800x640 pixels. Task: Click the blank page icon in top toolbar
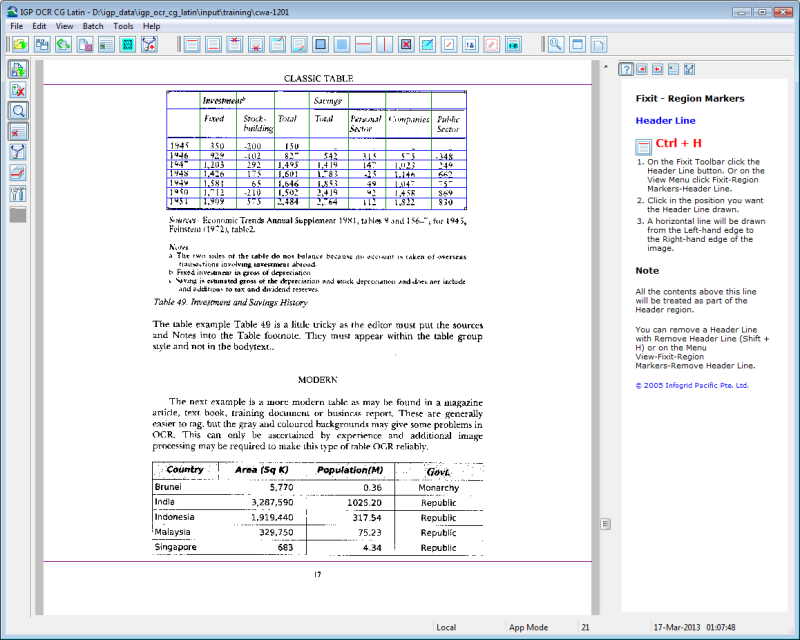[x=598, y=44]
